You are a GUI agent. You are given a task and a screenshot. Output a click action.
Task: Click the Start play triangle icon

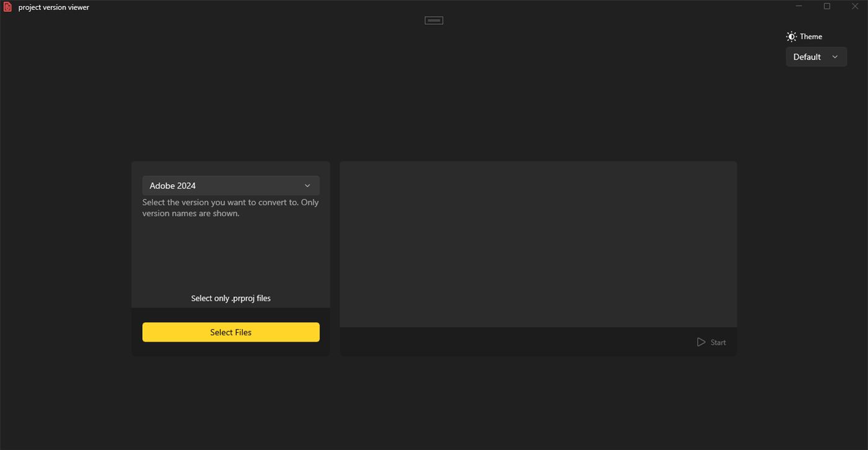(701, 342)
